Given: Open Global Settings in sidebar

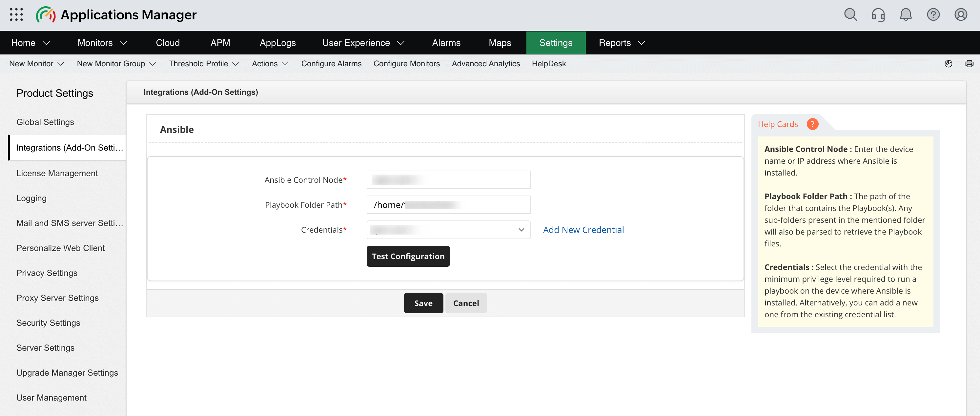Looking at the screenshot, I should pos(45,122).
